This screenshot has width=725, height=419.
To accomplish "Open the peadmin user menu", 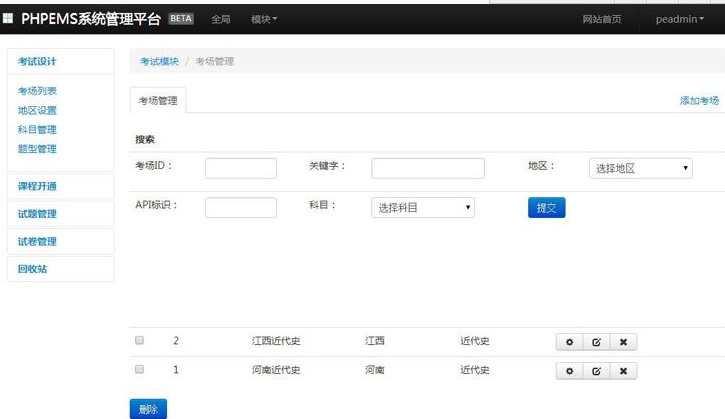I will click(680, 19).
